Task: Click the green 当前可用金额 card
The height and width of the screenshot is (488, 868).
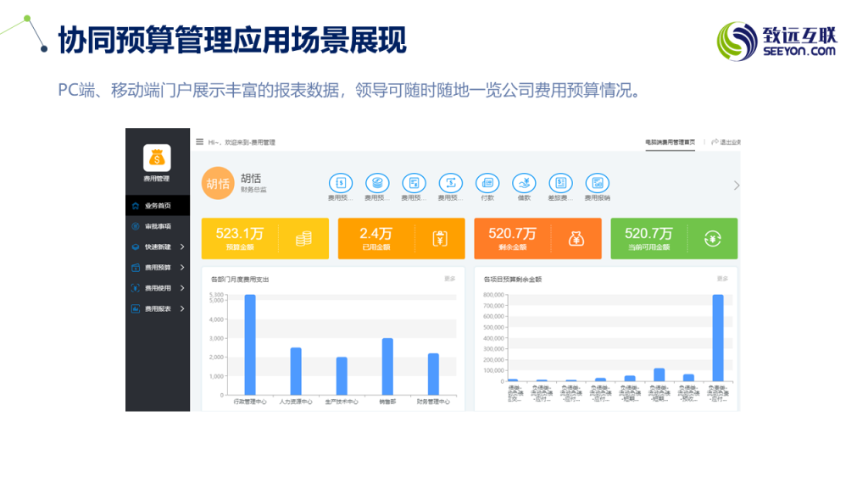Action: point(674,239)
